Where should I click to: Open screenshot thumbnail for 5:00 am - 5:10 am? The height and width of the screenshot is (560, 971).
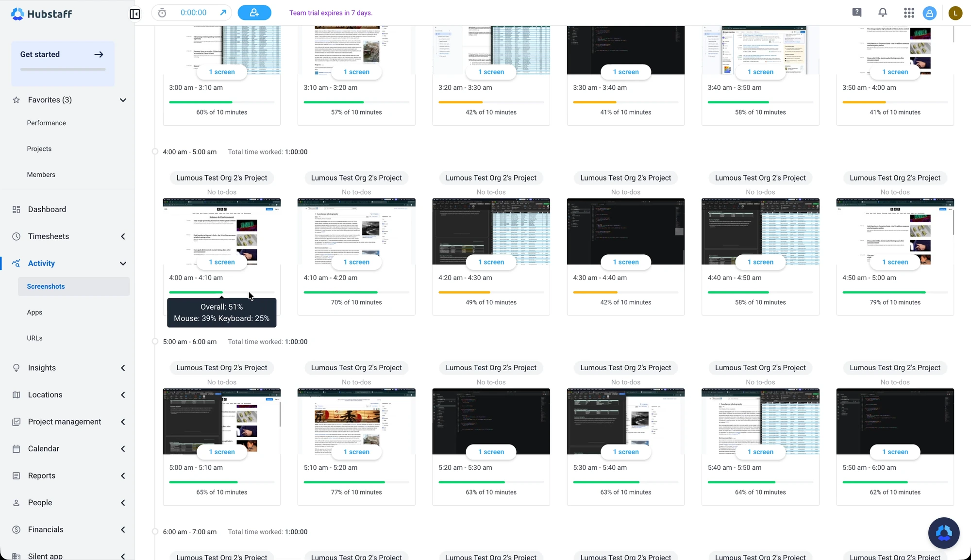[221, 421]
